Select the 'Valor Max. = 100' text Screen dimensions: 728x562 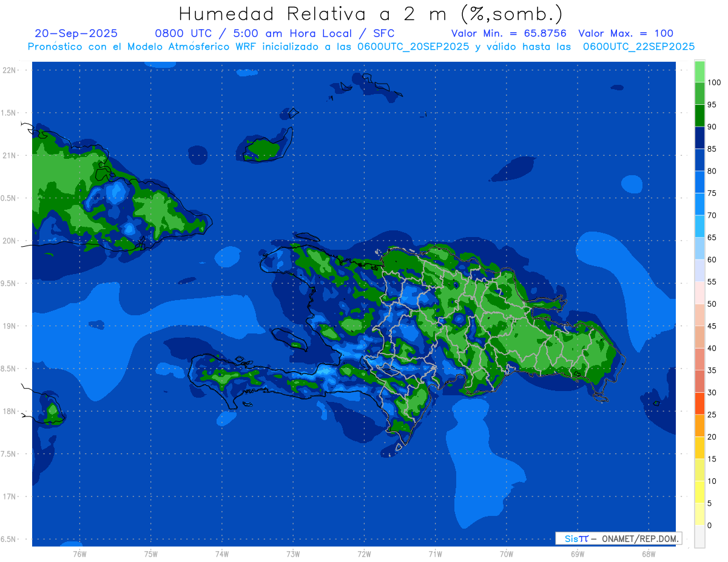click(625, 33)
